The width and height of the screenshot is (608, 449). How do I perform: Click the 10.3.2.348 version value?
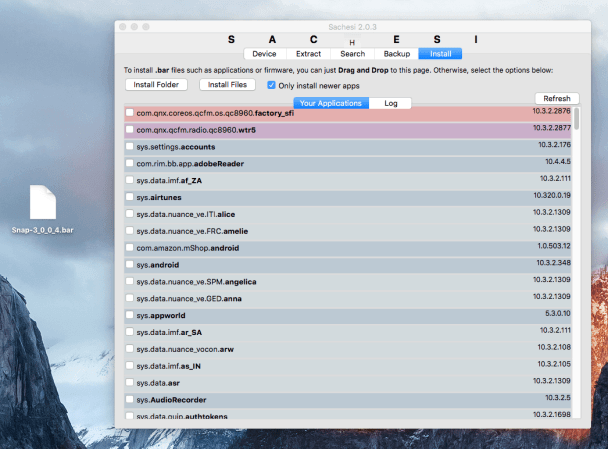pos(553,262)
